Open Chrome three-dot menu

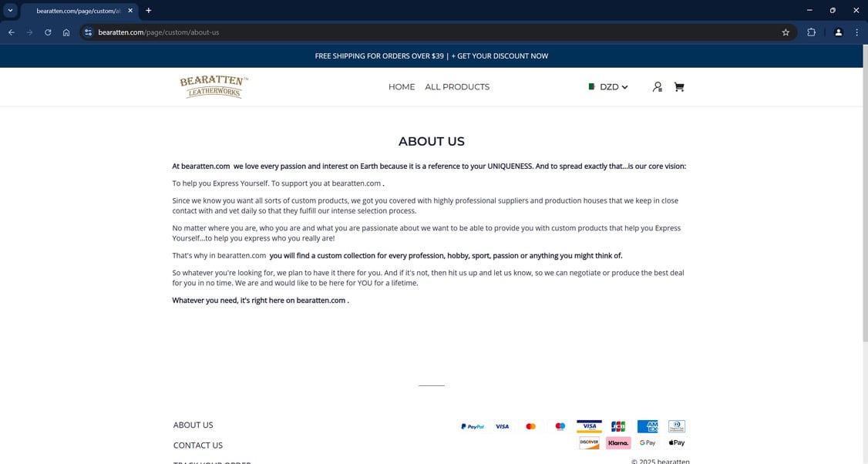click(x=857, y=32)
